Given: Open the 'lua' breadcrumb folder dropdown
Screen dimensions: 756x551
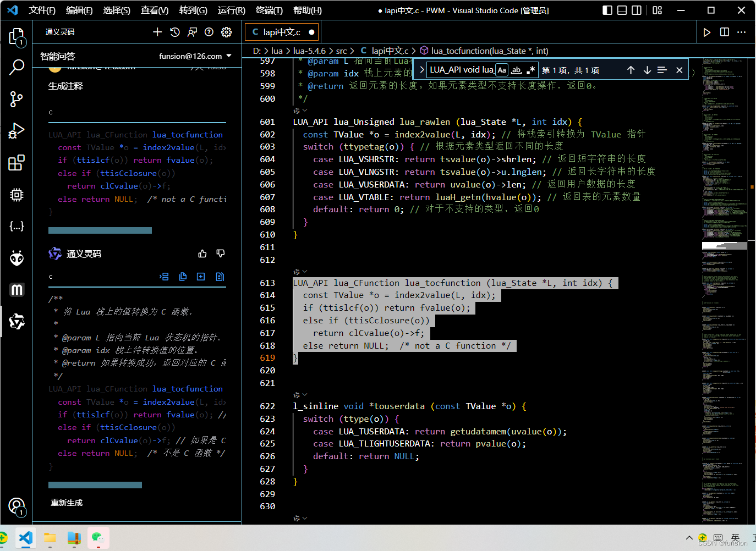Looking at the screenshot, I should pos(277,51).
